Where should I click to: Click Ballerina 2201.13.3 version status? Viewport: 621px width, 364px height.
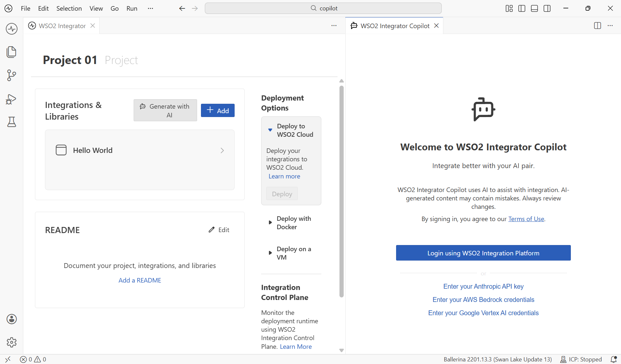coord(498,359)
